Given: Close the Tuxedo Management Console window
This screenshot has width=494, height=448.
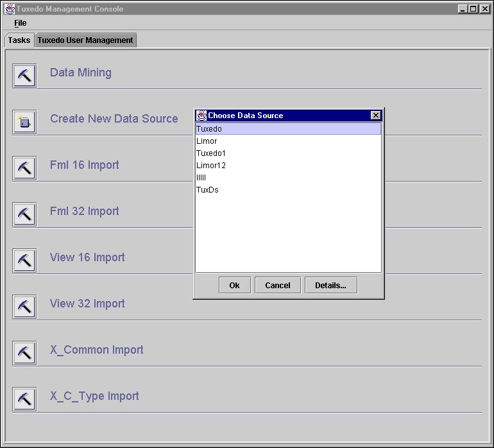Looking at the screenshot, I should 484,9.
